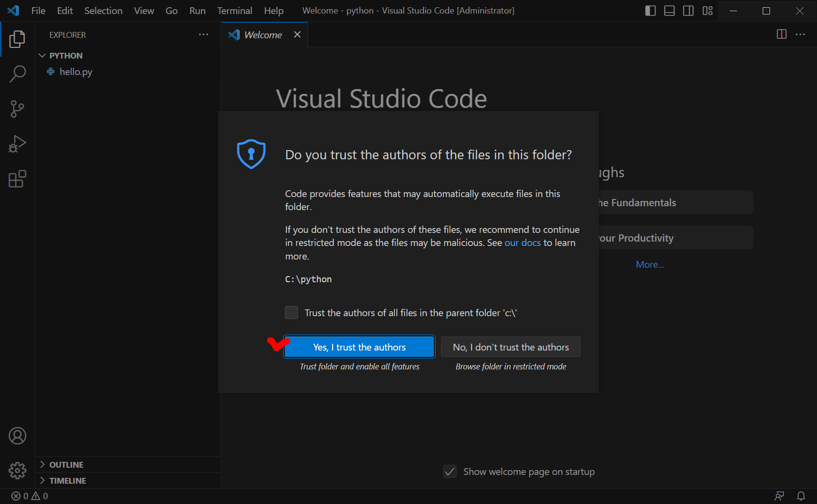Open the Help menu

pos(274,11)
